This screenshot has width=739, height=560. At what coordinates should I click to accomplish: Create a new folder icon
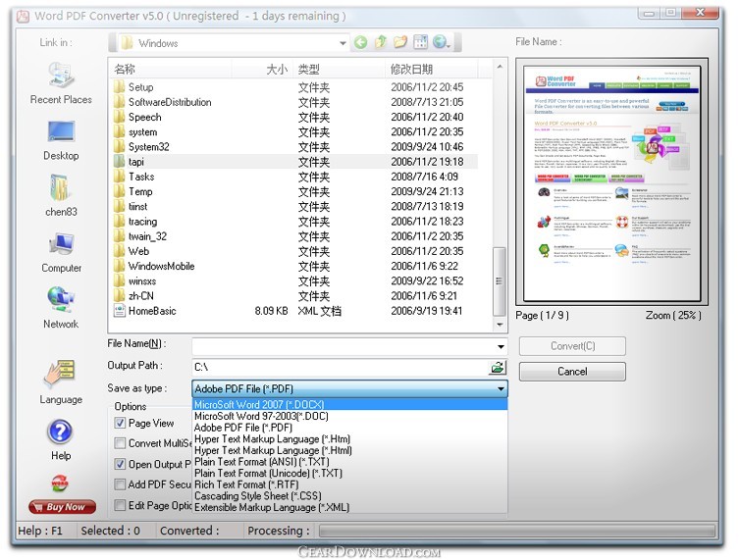tap(400, 42)
